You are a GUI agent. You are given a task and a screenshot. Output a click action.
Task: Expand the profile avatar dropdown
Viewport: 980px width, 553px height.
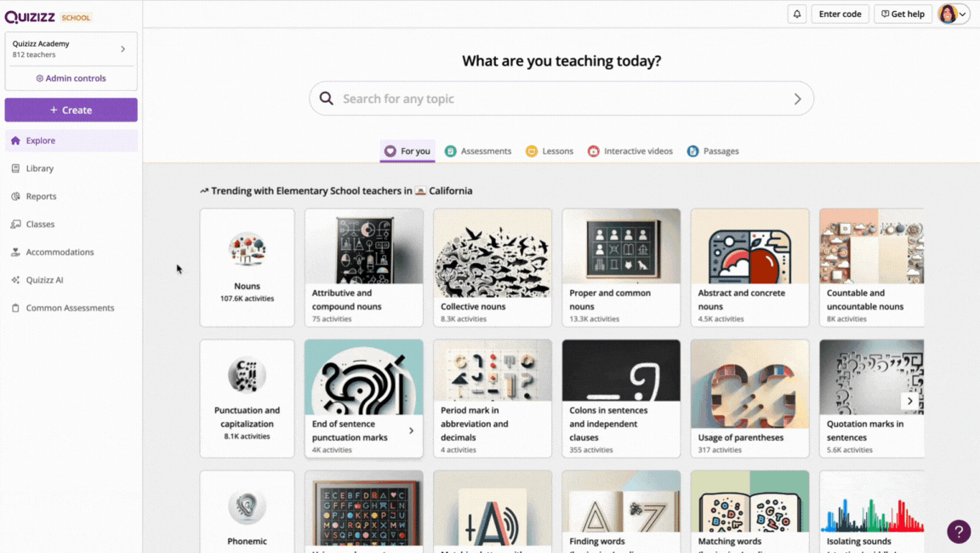(x=954, y=14)
